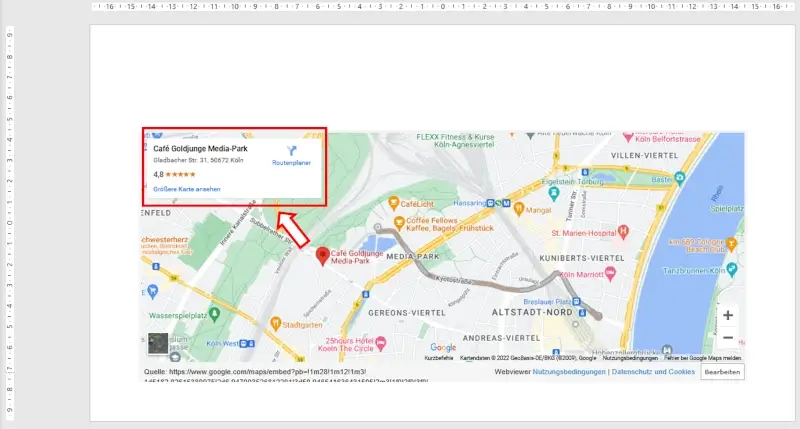Viewport: 800px width, 429px height.
Task: Open 'Größere Karte ansehen' link
Action: (187, 189)
